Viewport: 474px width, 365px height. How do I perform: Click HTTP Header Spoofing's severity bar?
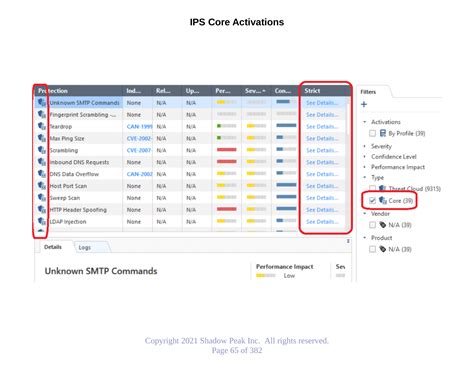pos(256,209)
